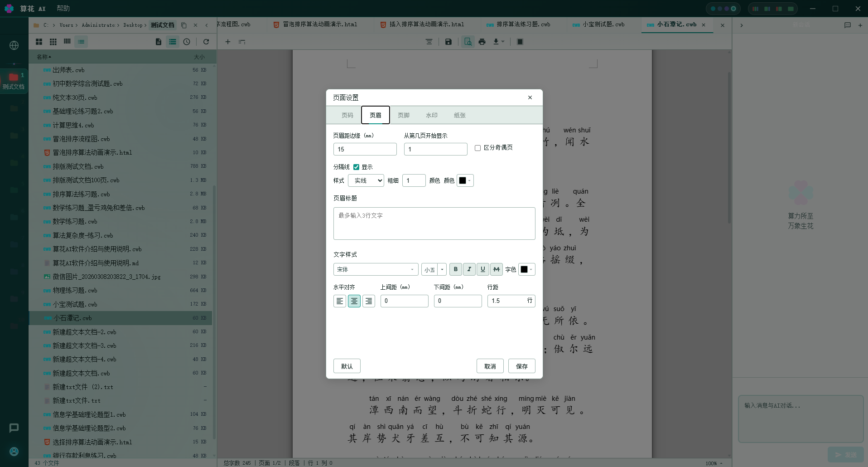Open the clock history icon in file toolbar

point(187,42)
